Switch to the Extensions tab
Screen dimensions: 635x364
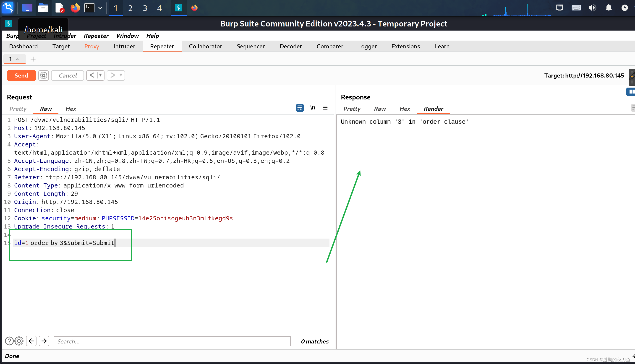(406, 46)
